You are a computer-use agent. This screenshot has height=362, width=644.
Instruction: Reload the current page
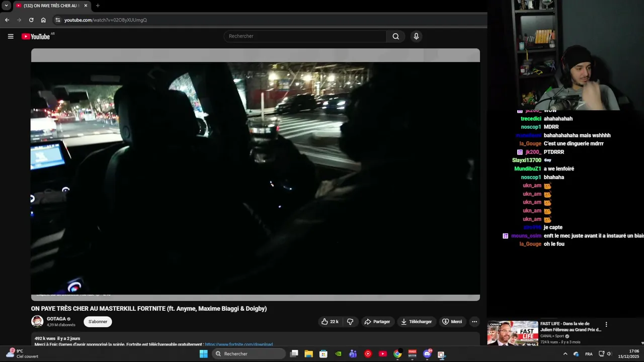31,20
